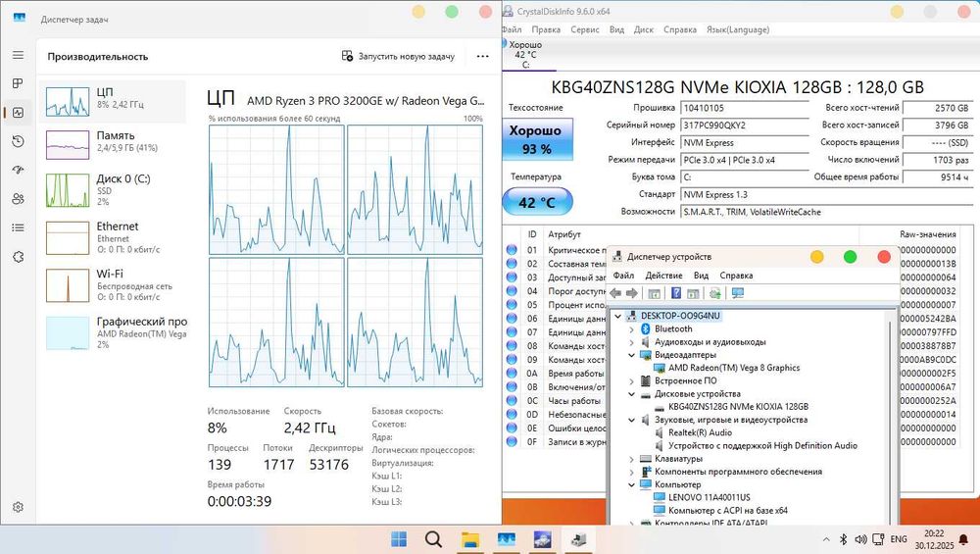Open Файл menu in Device Manager
This screenshot has width=980, height=554.
[x=623, y=276]
